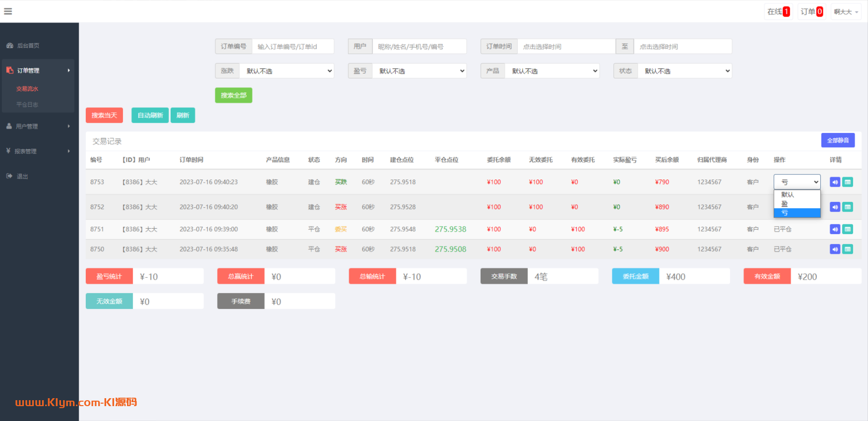This screenshot has height=421, width=868.
Task: Click the 手续费 statistics label
Action: (x=241, y=301)
